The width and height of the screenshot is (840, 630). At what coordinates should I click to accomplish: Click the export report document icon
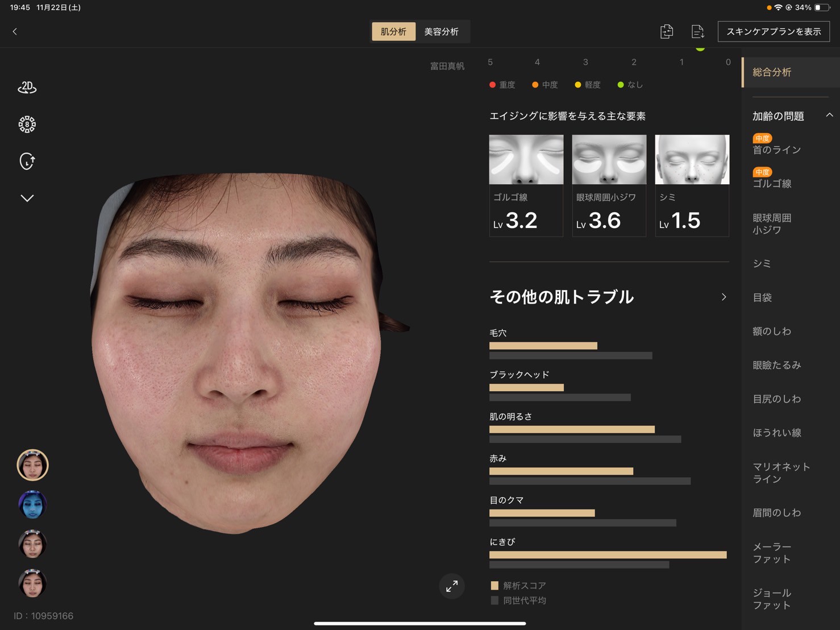(x=697, y=32)
